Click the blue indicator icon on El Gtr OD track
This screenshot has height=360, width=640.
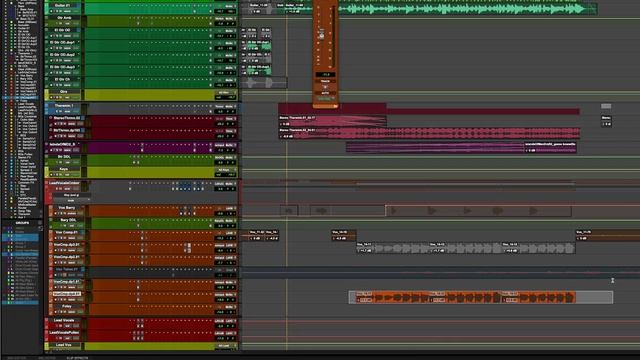click(78, 30)
